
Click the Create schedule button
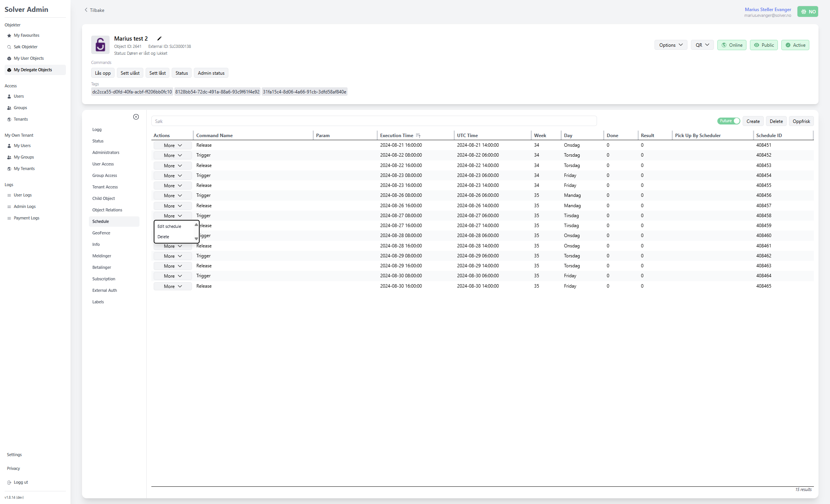pyautogui.click(x=753, y=121)
